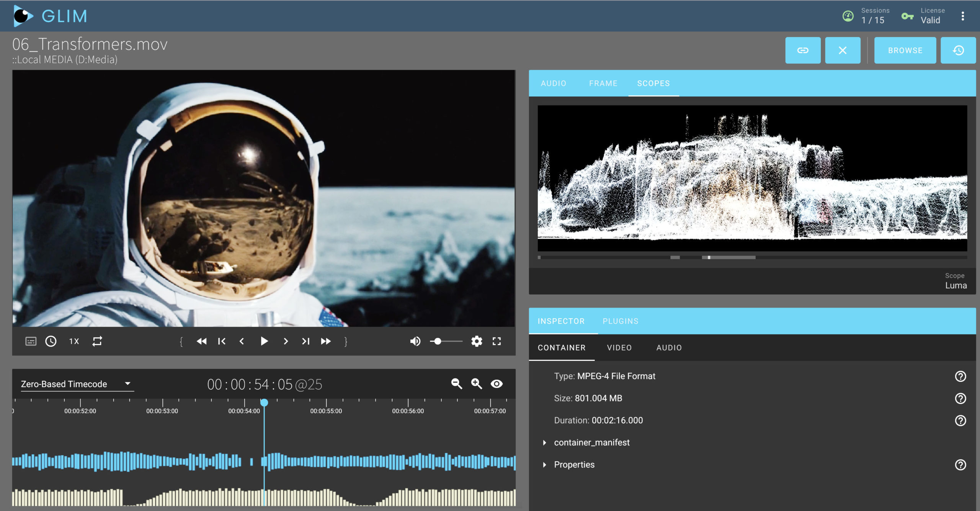The width and height of the screenshot is (980, 511).
Task: Set playback speed via 1X control
Action: coord(73,341)
